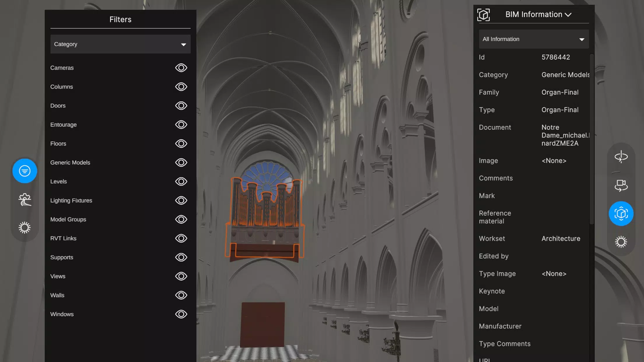
Task: Toggle Lighting Fixtures visibility eye
Action: coord(181,201)
